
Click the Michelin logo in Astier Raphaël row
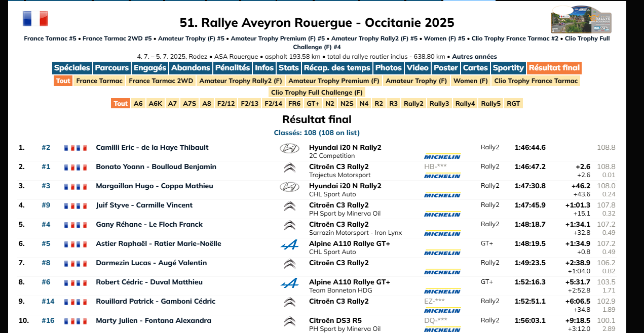(x=442, y=253)
